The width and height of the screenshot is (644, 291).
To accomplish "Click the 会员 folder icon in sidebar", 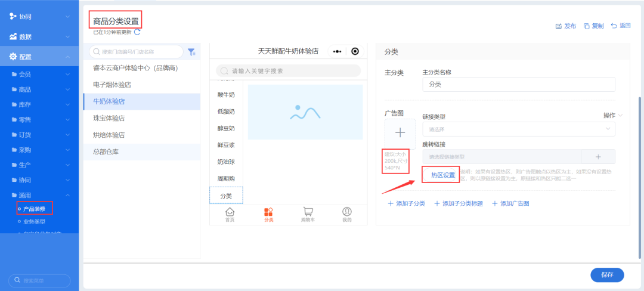I will (14, 75).
